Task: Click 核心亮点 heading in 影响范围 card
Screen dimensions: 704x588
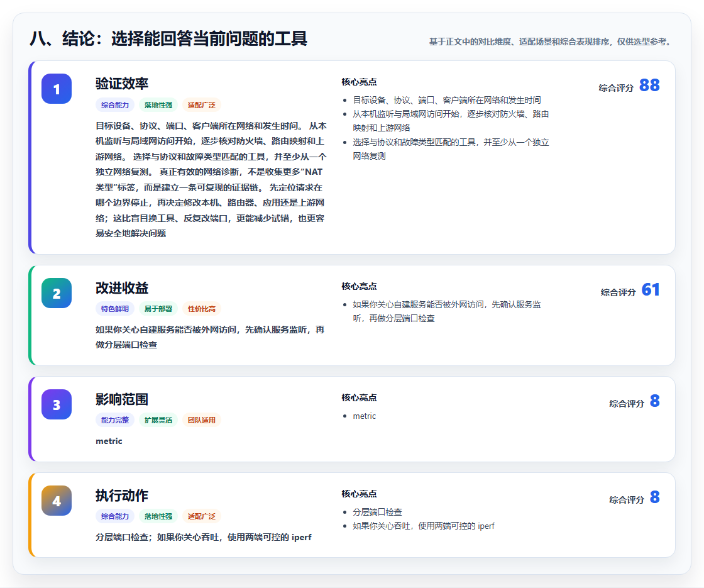Action: 359,397
